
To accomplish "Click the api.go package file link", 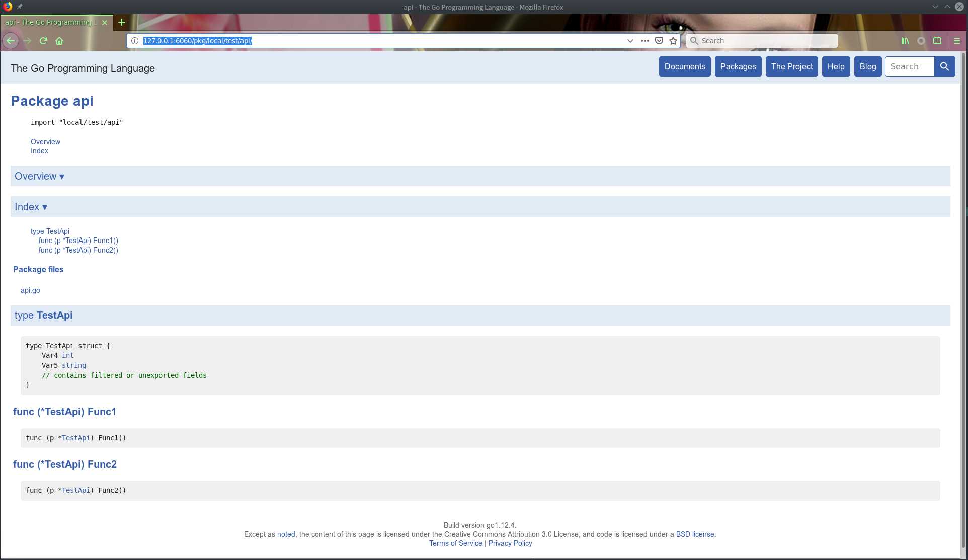I will [30, 290].
